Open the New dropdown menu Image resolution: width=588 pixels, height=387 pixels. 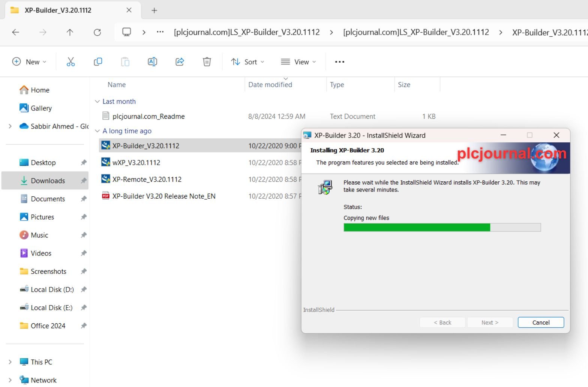[x=30, y=62]
